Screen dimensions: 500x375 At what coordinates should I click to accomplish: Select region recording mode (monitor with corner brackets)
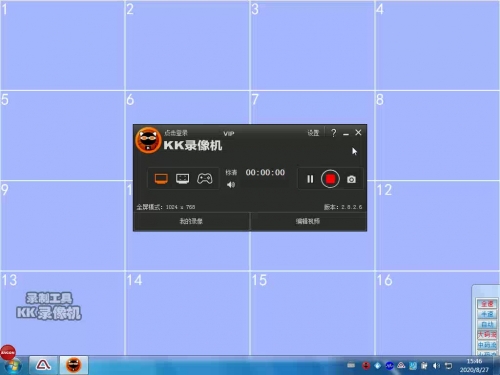(x=182, y=179)
